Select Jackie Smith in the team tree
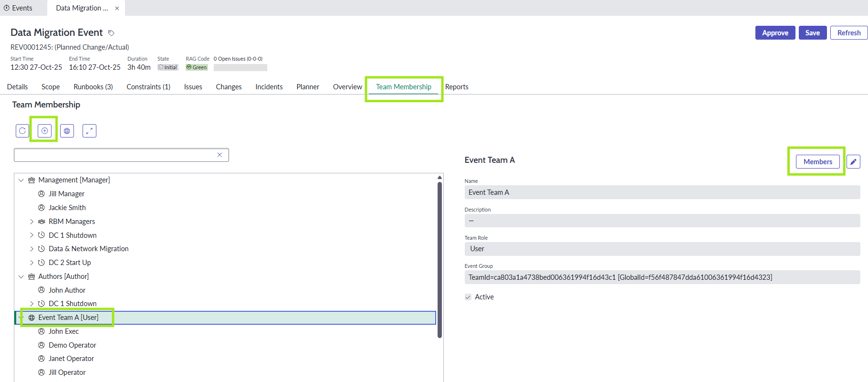Image resolution: width=868 pixels, height=382 pixels. click(x=67, y=208)
